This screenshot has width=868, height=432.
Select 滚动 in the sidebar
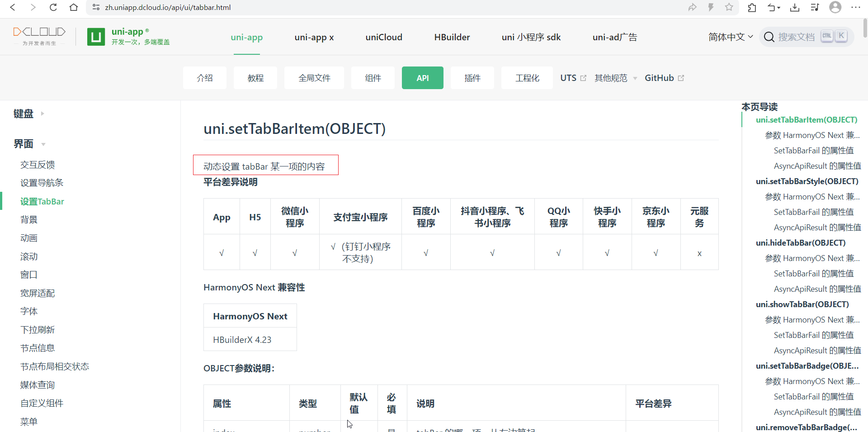coord(29,256)
